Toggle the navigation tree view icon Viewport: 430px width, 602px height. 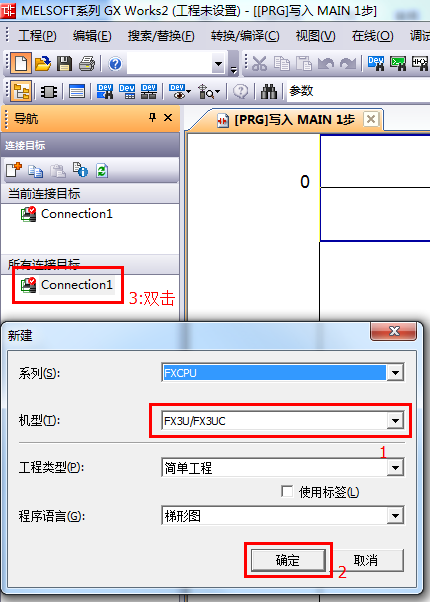(x=21, y=91)
